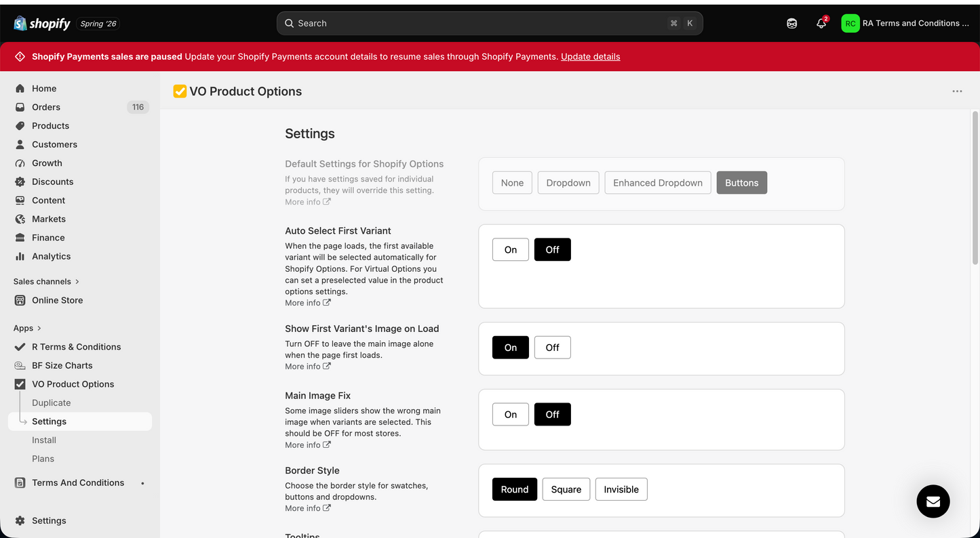
Task: Click the Shopify logo
Action: (42, 23)
